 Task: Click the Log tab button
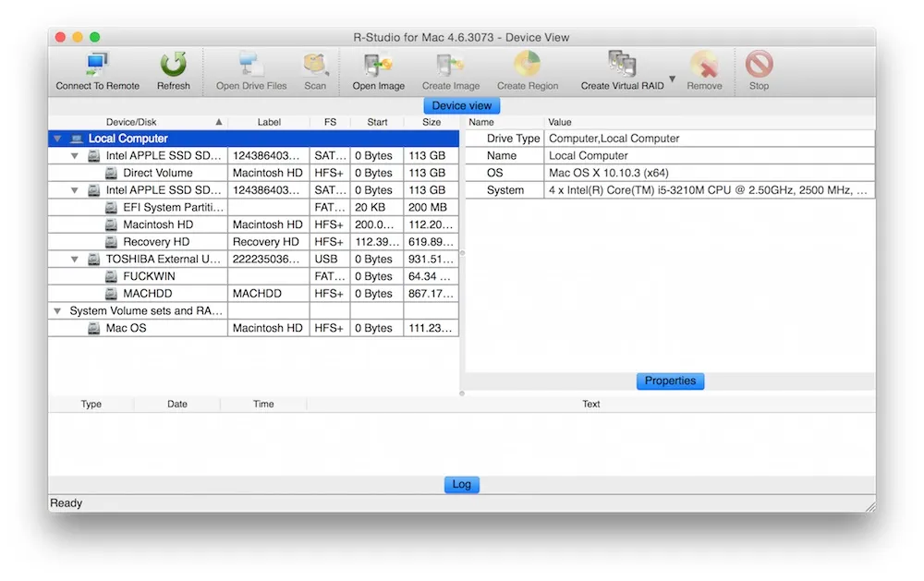(x=461, y=484)
